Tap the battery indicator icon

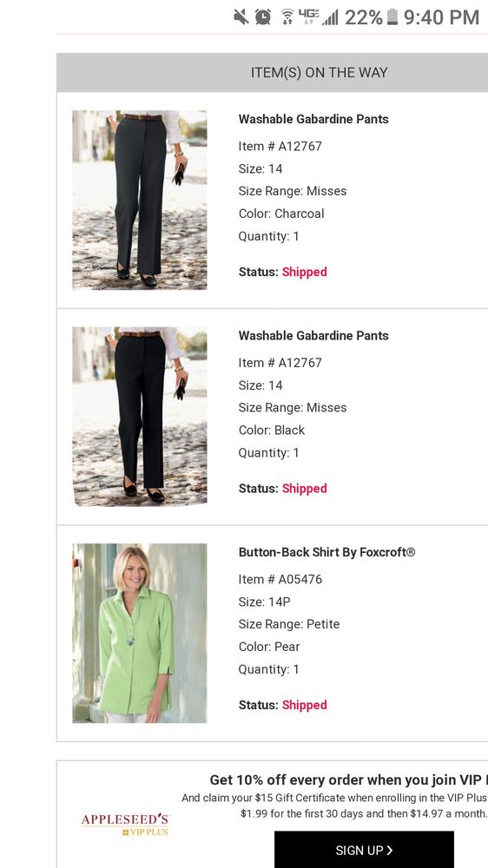[392, 16]
